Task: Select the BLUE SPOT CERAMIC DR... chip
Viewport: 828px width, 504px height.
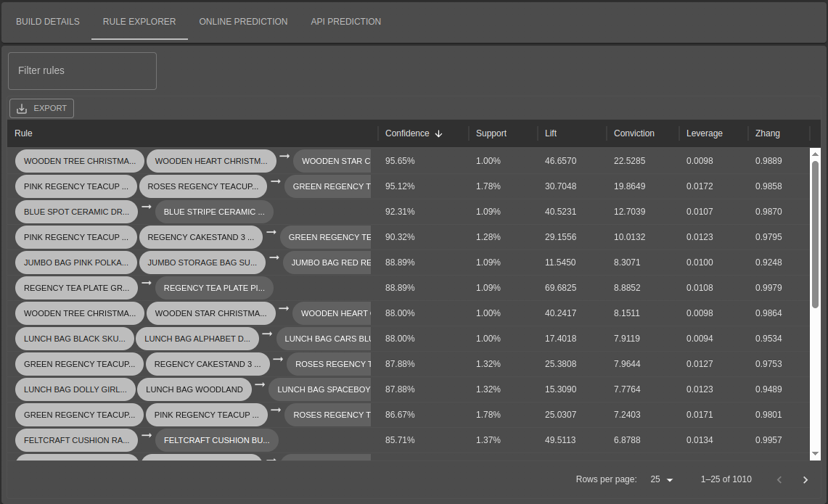Action: coord(77,212)
